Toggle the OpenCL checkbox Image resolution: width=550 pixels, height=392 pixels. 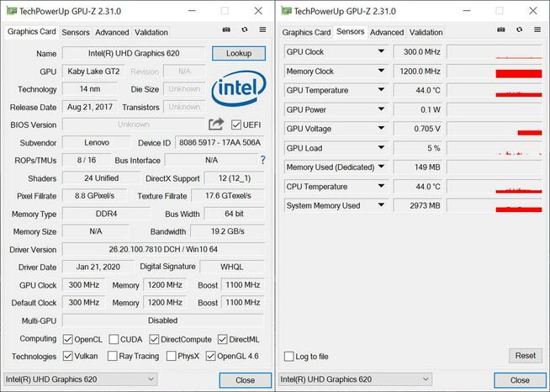(x=67, y=339)
